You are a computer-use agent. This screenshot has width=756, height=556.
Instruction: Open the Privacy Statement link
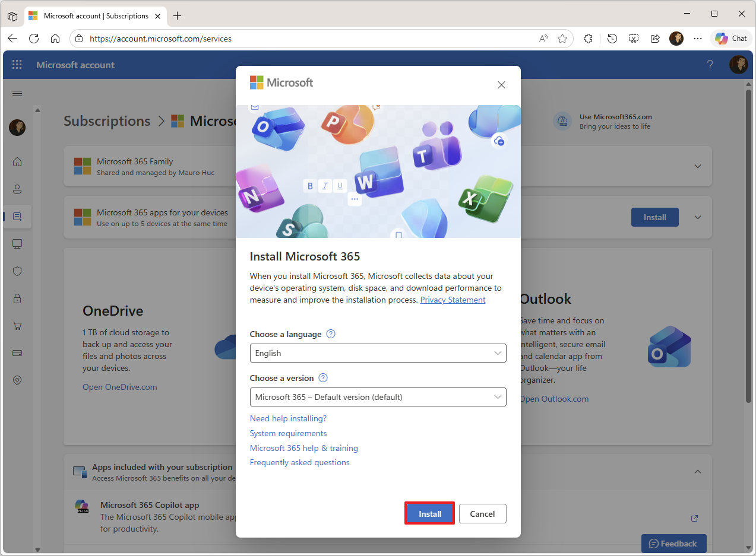453,300
